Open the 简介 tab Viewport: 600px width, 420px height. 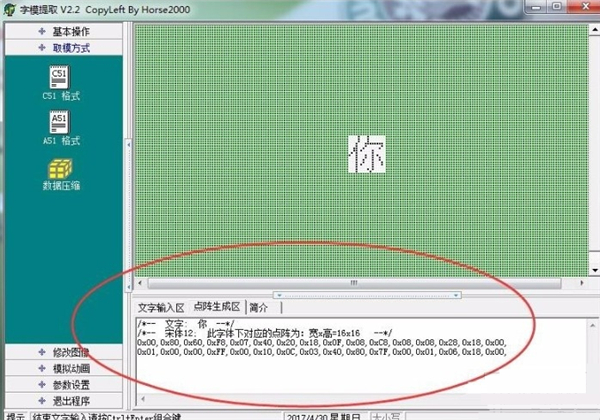click(x=259, y=308)
